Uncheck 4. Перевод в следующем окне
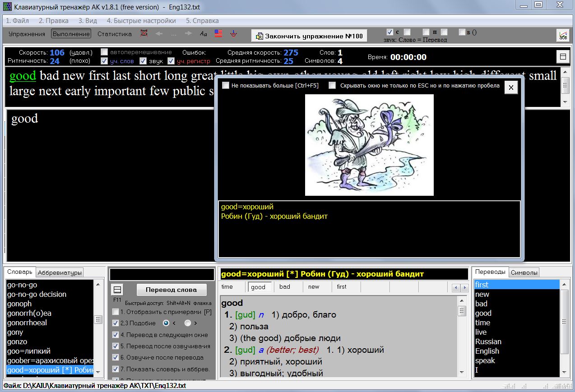Image resolution: width=575 pixels, height=392 pixels. tap(116, 335)
